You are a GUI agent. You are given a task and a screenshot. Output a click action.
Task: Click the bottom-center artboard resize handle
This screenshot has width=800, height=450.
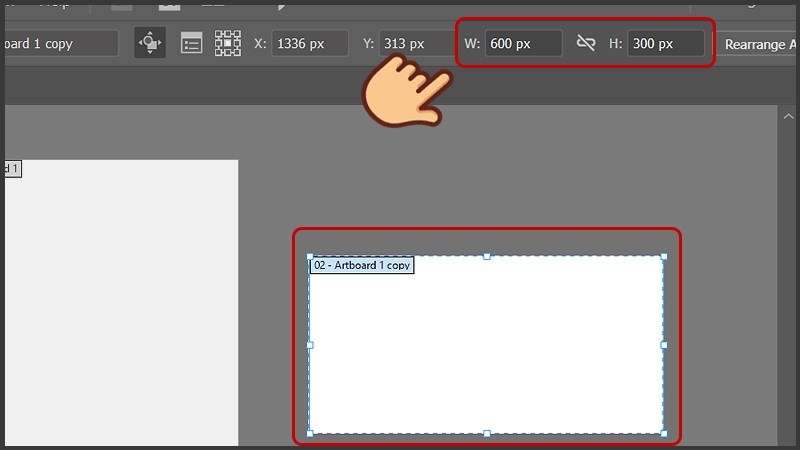[x=487, y=433]
